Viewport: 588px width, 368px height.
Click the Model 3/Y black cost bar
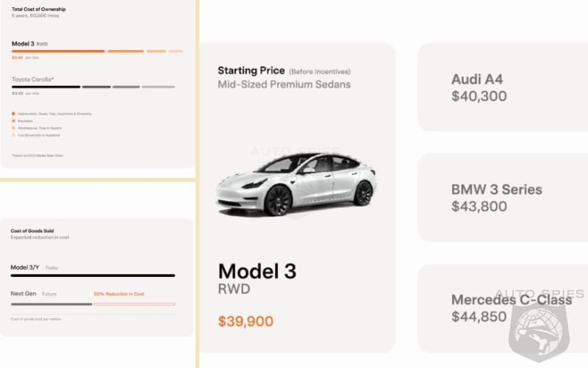click(93, 275)
